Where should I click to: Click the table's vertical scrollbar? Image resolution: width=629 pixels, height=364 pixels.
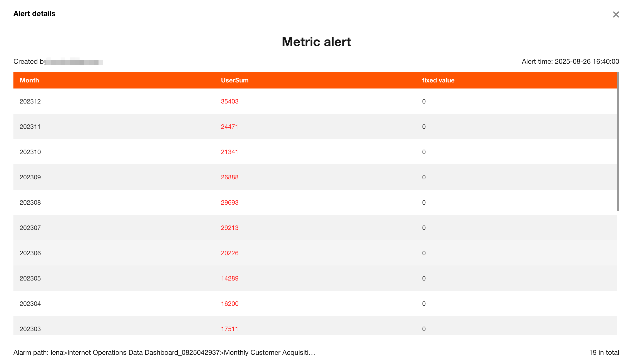click(x=618, y=141)
